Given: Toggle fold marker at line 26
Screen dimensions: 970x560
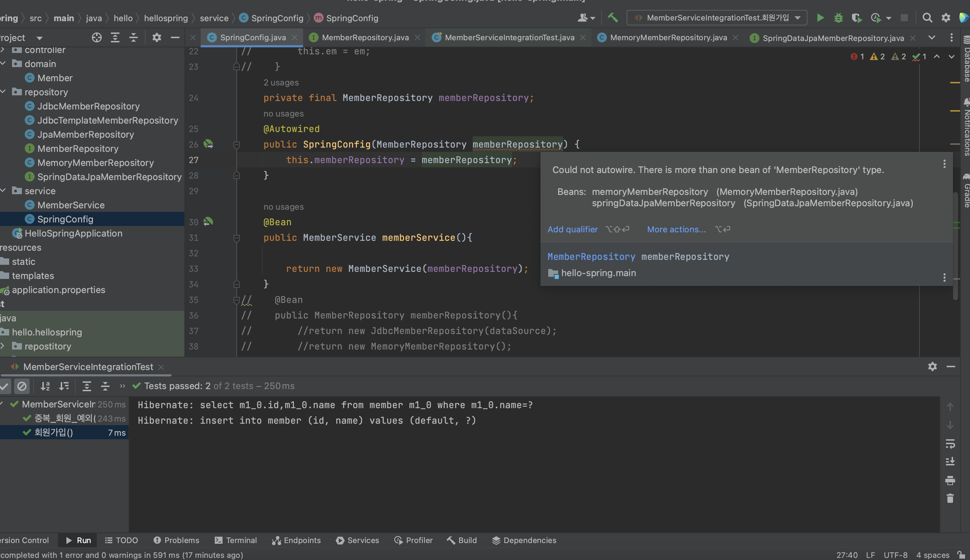Looking at the screenshot, I should point(237,145).
